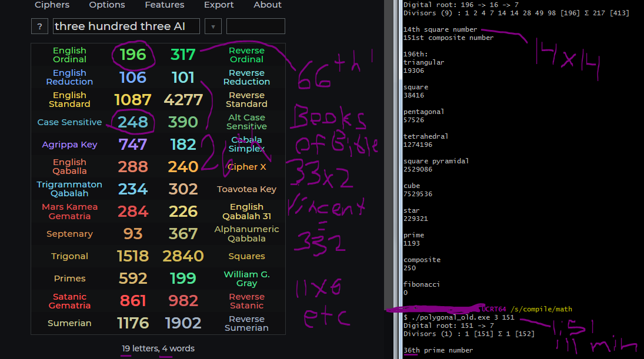Open the Export menu
The image size is (644, 359).
tap(219, 5)
